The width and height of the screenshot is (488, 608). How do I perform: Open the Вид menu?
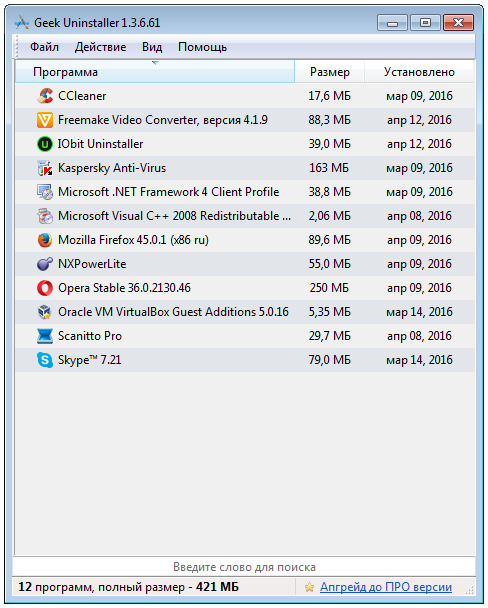152,47
